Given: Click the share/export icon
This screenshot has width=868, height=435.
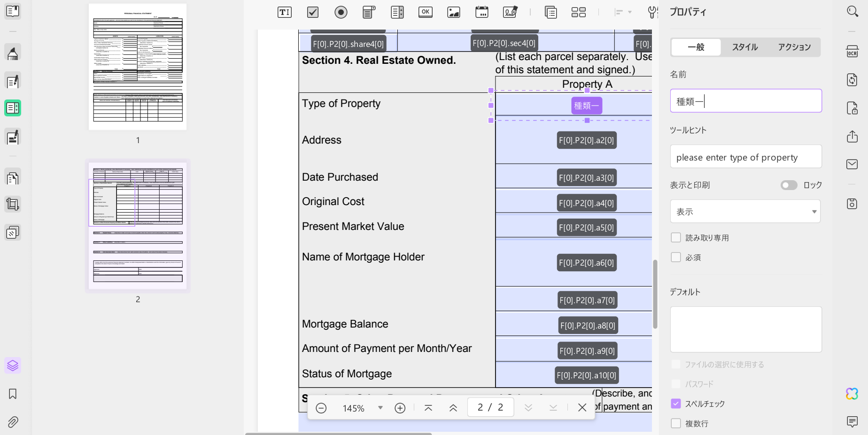Looking at the screenshot, I should (x=852, y=136).
